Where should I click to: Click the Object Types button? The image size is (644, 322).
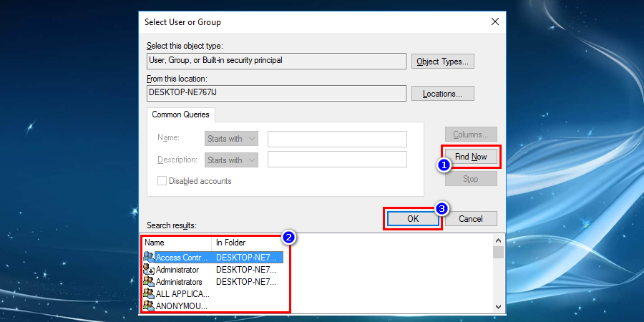click(x=443, y=62)
